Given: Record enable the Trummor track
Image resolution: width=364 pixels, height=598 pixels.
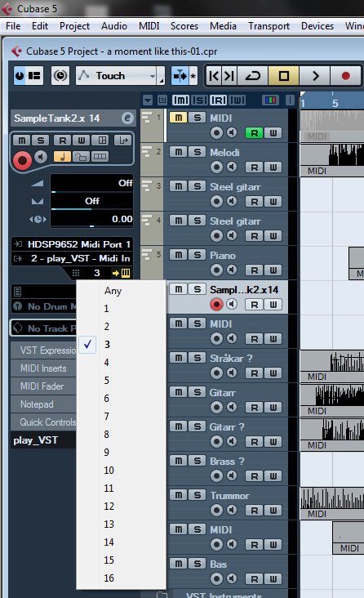Looking at the screenshot, I should pyautogui.click(x=216, y=511).
